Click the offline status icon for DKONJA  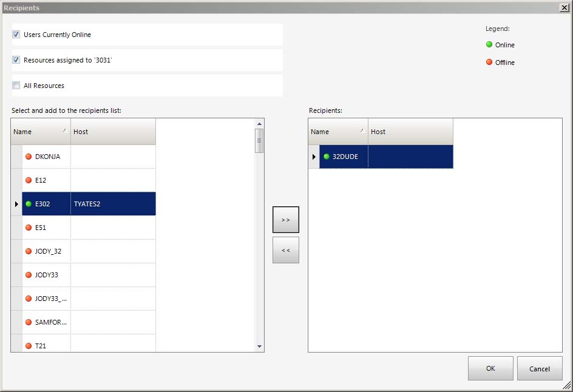point(29,157)
